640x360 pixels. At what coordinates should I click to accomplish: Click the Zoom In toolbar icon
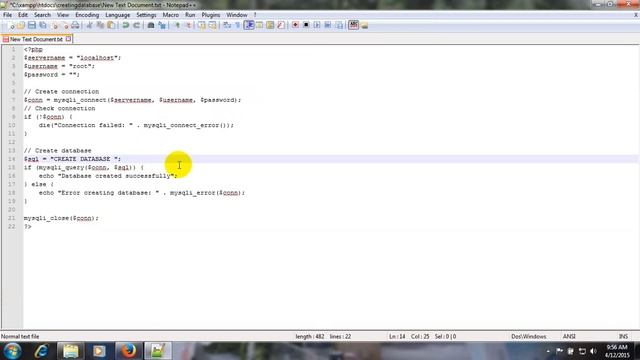(x=177, y=25)
